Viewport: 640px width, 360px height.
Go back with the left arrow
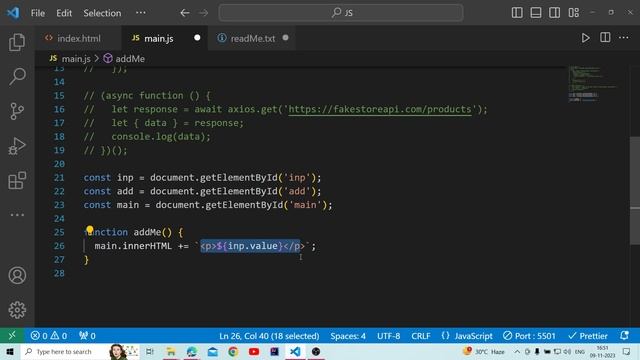click(x=184, y=13)
